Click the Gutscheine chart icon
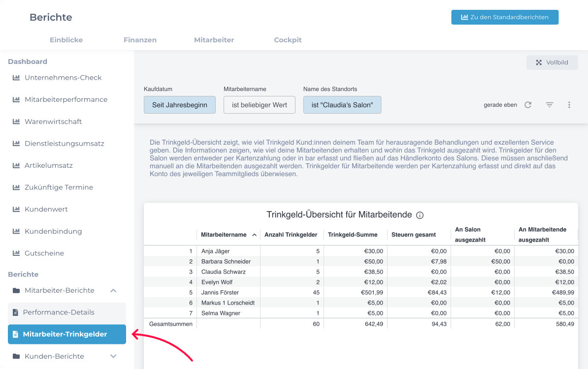Image resolution: width=588 pixels, height=369 pixels. pos(16,253)
